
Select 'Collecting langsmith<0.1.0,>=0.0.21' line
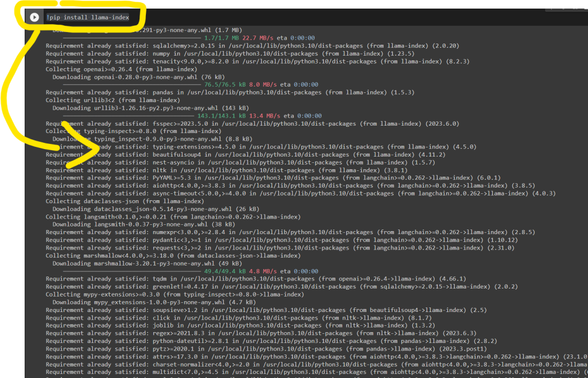[x=173, y=217]
